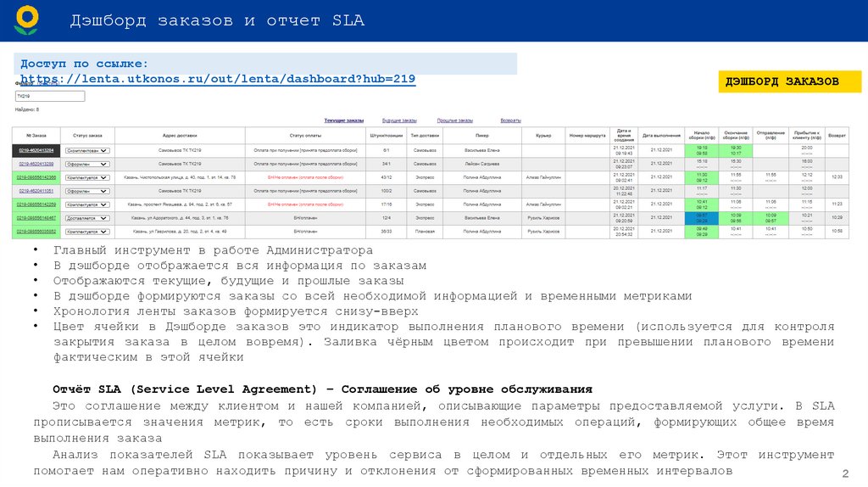This screenshot has height=487, width=868.
Task: Click the № Заказа column header
Action: [x=36, y=136]
